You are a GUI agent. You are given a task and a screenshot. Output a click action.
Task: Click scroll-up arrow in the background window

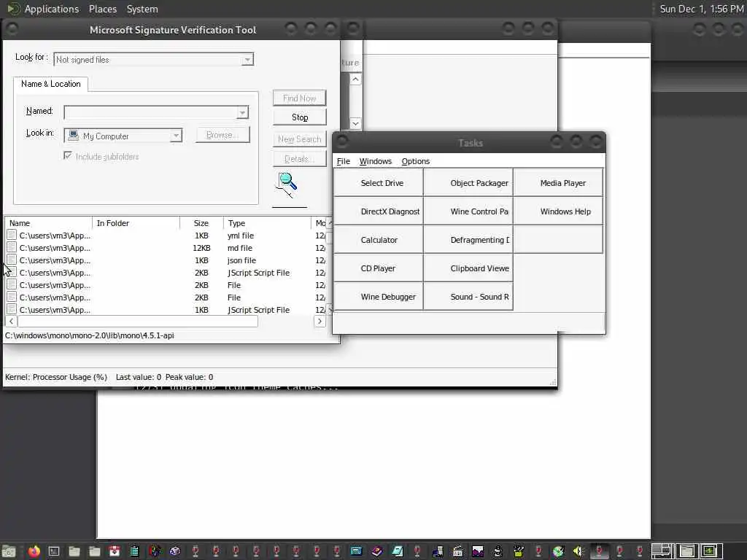tap(355, 79)
